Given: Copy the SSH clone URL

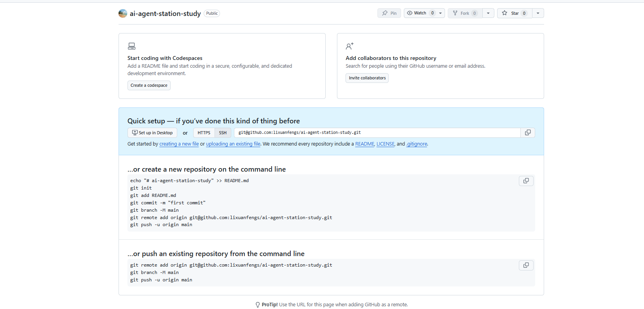Looking at the screenshot, I should [x=527, y=133].
